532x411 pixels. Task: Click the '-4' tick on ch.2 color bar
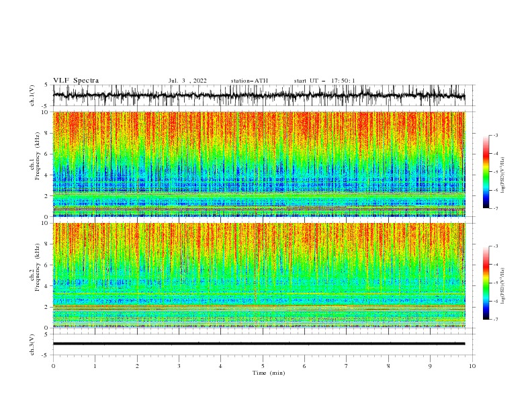(495, 265)
